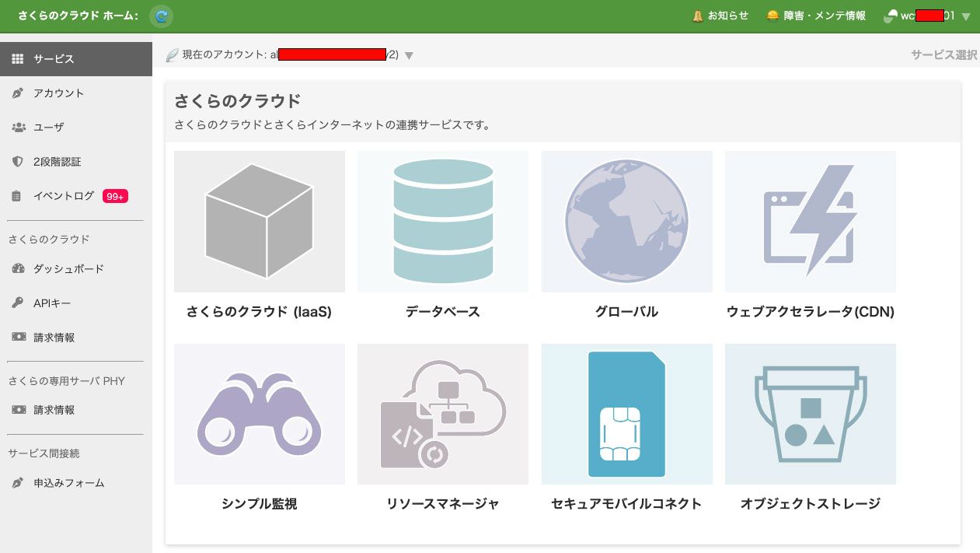Click the clipboard icon for イベントログ
Screen dimensions: 980x553
[17, 196]
